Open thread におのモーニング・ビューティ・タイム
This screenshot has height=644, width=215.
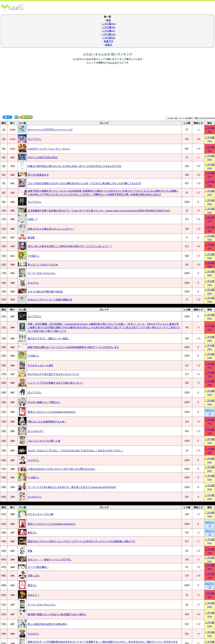click(x=49, y=149)
